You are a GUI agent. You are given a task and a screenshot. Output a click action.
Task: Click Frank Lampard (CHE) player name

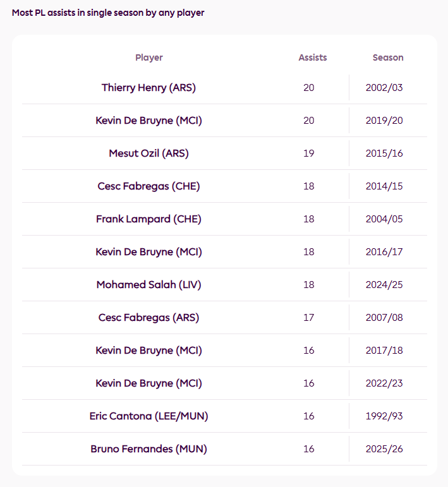148,219
